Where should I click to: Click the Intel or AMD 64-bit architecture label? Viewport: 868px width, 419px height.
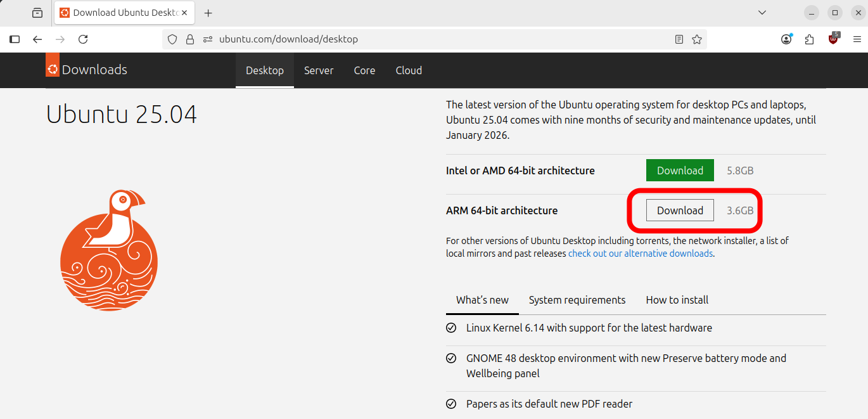click(x=520, y=171)
